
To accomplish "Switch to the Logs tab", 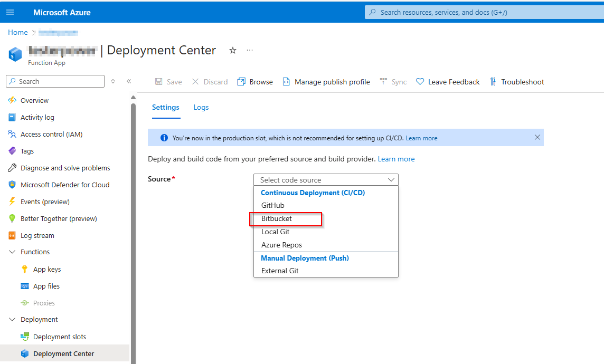I will pos(201,107).
